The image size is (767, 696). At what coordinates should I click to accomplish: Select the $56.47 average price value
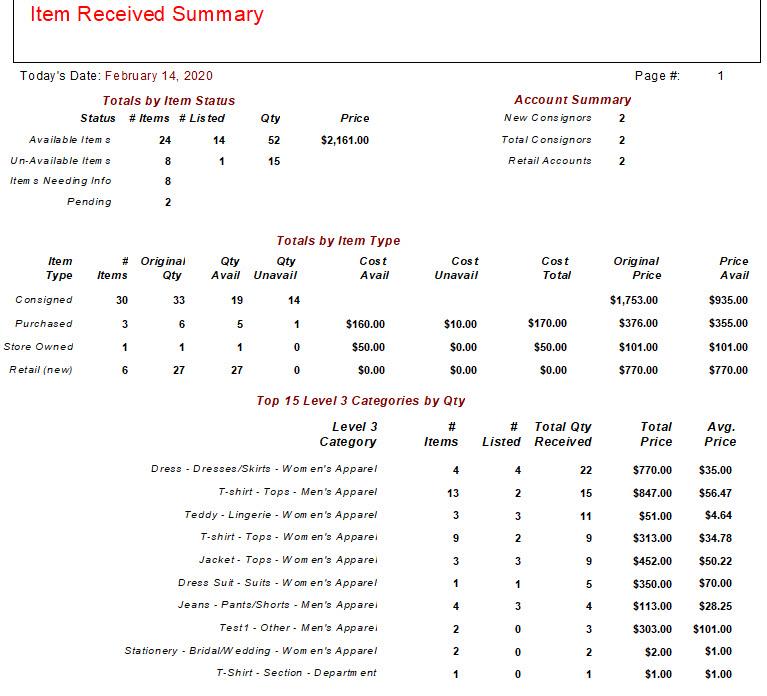[715, 493]
